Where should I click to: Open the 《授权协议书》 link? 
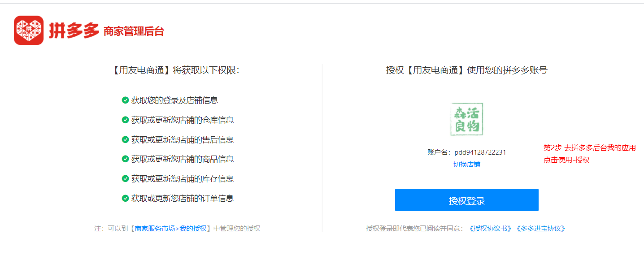(x=491, y=229)
